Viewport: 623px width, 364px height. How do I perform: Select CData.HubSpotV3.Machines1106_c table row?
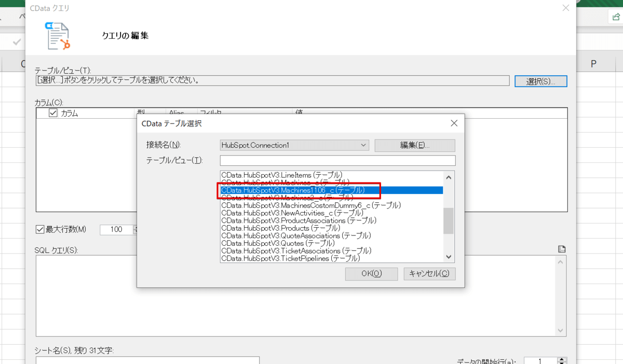(332, 190)
